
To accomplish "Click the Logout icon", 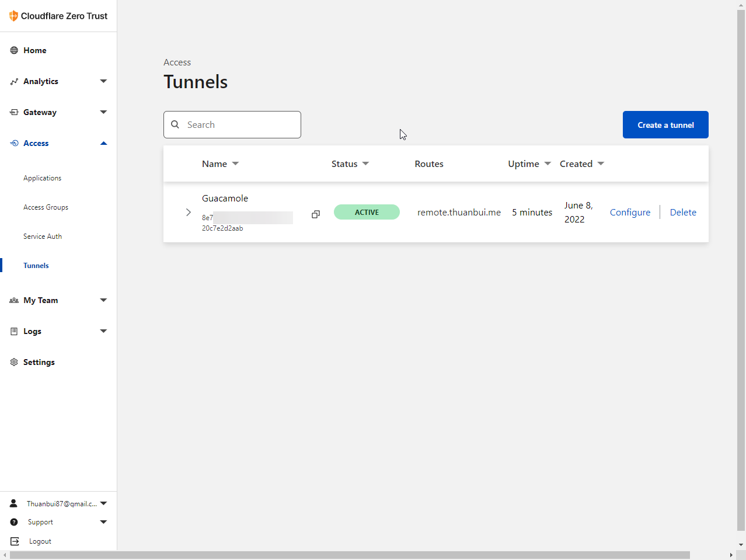I will (15, 541).
